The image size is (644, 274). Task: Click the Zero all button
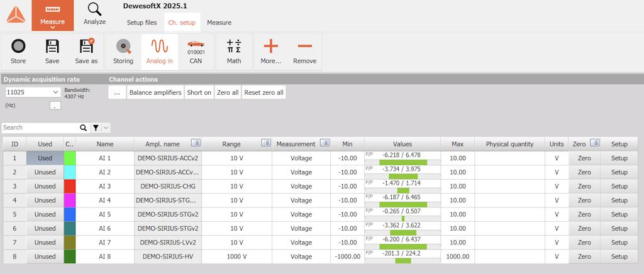[228, 92]
